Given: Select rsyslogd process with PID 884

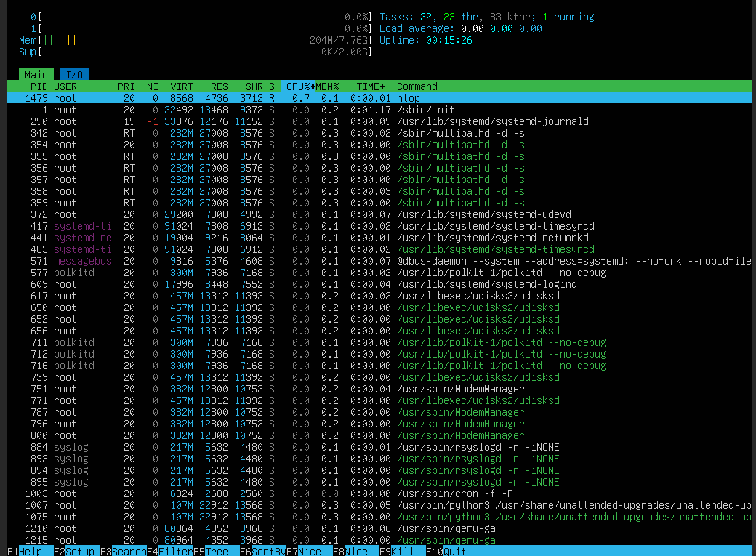Looking at the screenshot, I should click(379, 447).
